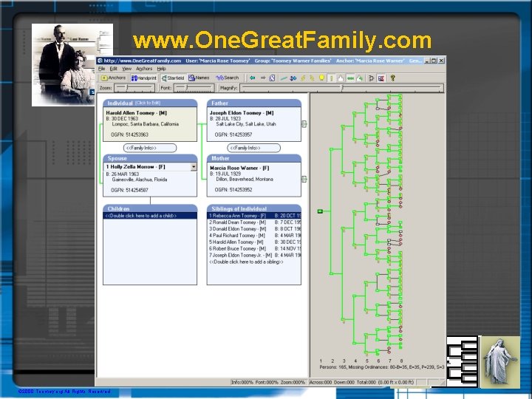
Task: Open the Anchors toolbar view
Action: (x=113, y=78)
